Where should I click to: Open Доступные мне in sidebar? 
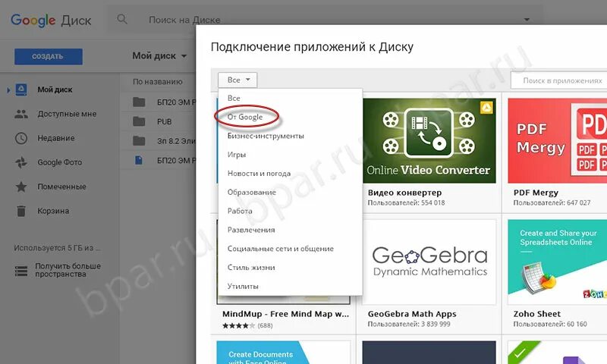tap(67, 114)
